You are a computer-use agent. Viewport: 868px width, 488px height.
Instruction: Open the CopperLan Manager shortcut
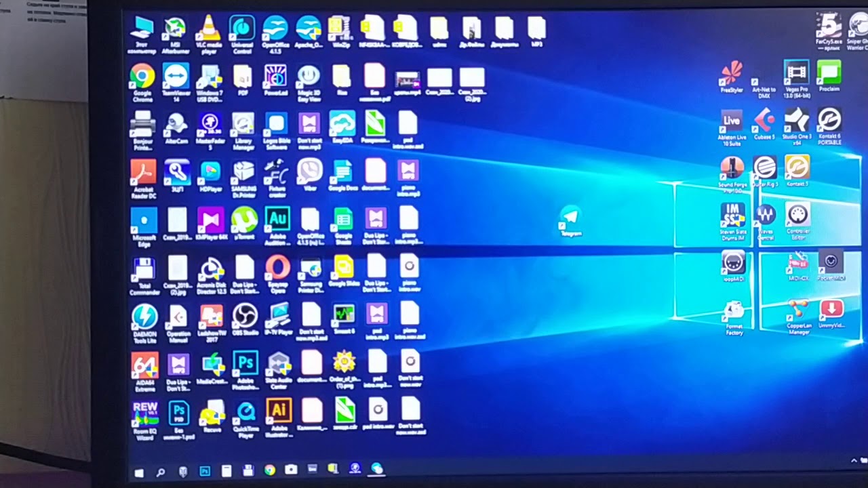click(799, 317)
